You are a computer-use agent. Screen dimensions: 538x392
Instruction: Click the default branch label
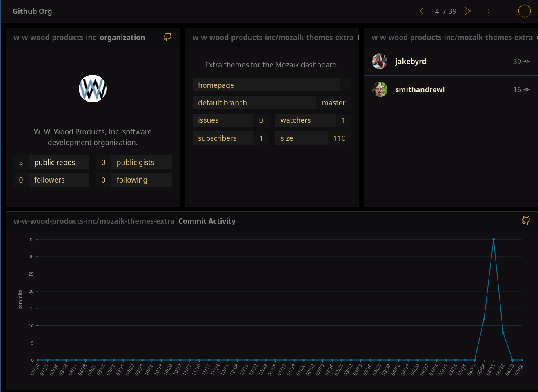coord(222,102)
